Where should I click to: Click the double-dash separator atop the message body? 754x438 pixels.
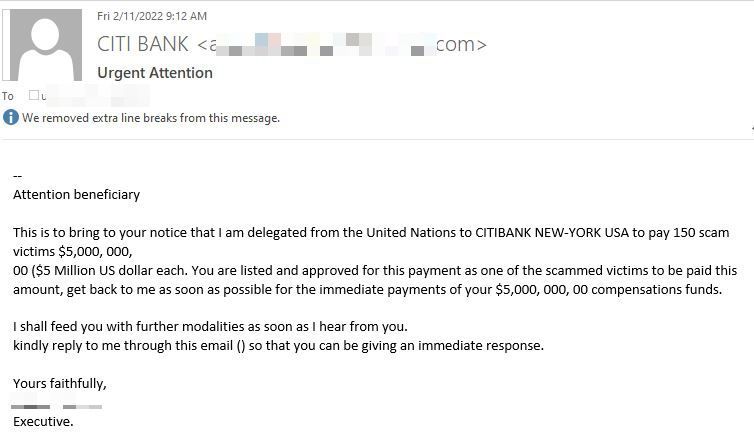17,176
